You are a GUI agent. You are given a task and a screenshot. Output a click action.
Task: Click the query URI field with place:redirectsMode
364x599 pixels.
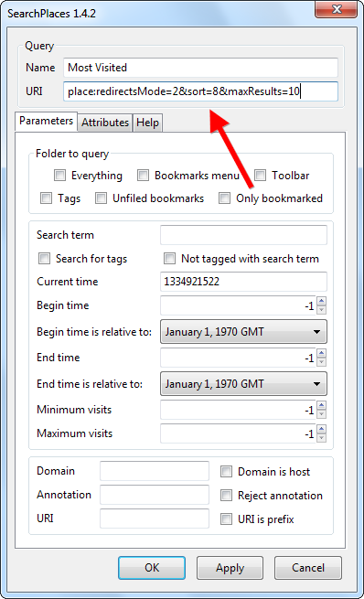click(x=200, y=91)
